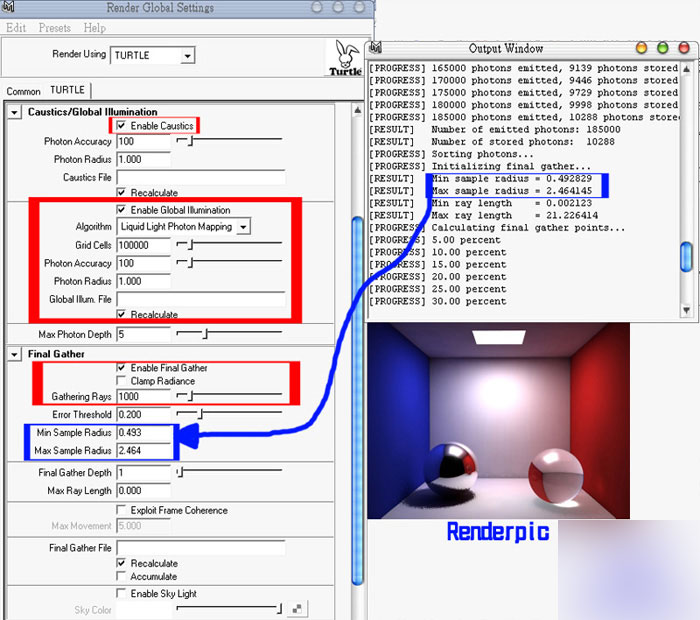Image resolution: width=700 pixels, height=620 pixels.
Task: Click the Final Gather Depth slider
Action: pyautogui.click(x=229, y=472)
